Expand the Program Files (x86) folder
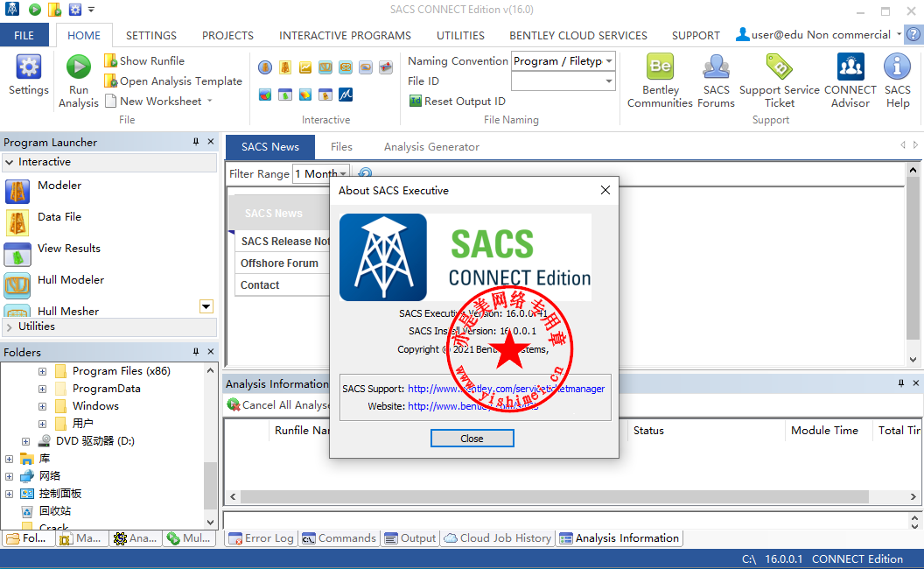The image size is (924, 569). [x=42, y=371]
